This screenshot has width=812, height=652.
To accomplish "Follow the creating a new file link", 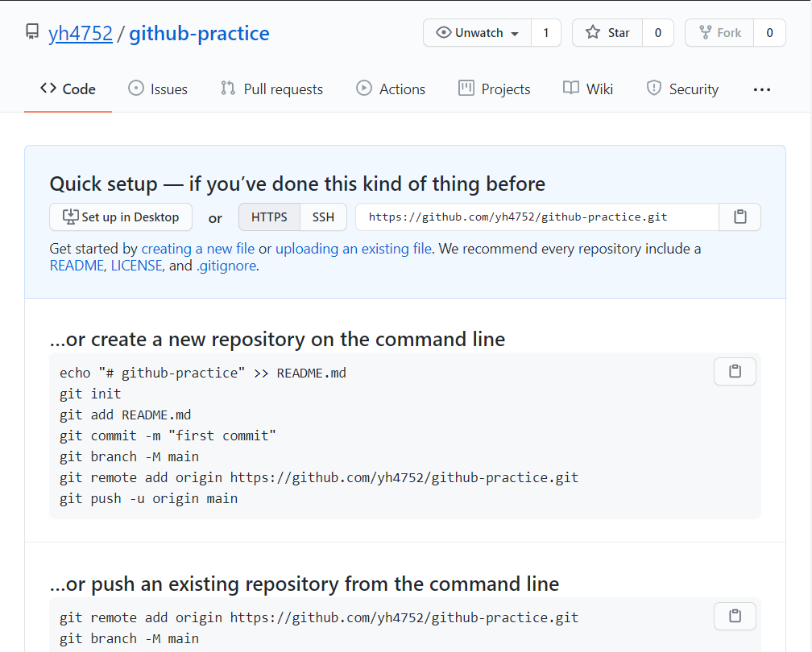I will [x=198, y=249].
